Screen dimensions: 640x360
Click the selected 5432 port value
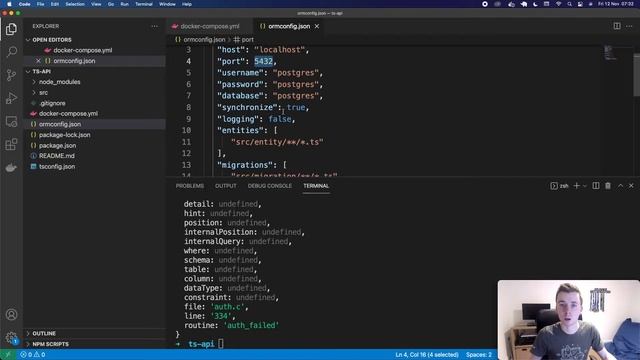[x=263, y=61]
